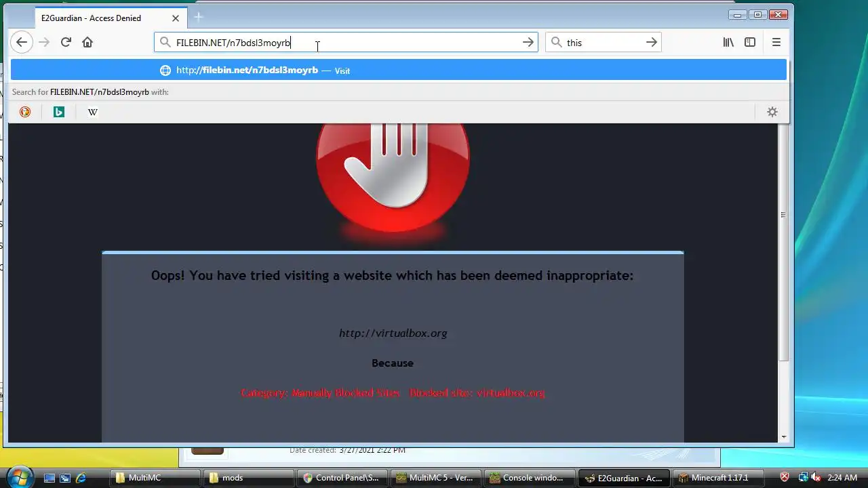
Task: Click the red security shield tray icon
Action: [785, 477]
